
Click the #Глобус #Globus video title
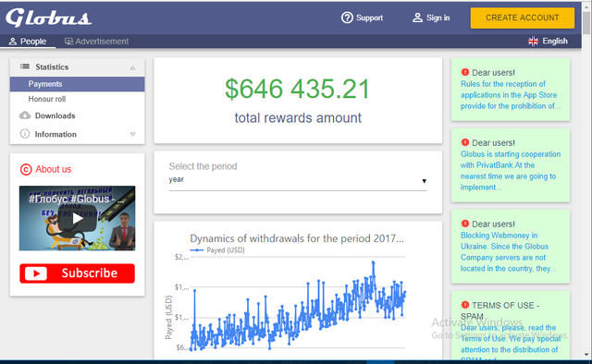[x=77, y=199]
